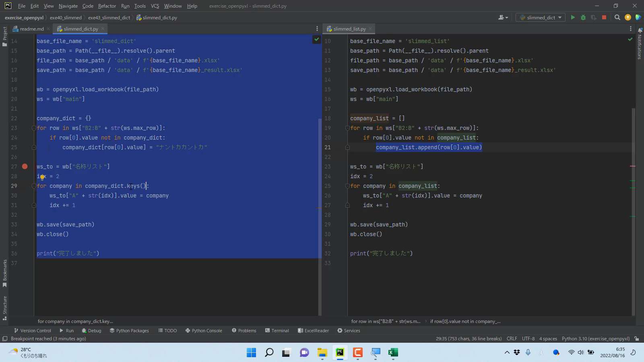Collapse the for-row loop at line 23
The width and height of the screenshot is (644, 362).
34,128
